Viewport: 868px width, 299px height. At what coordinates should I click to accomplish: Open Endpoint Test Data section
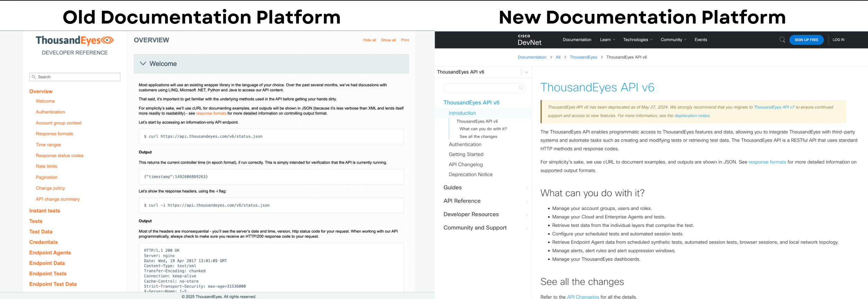53,284
